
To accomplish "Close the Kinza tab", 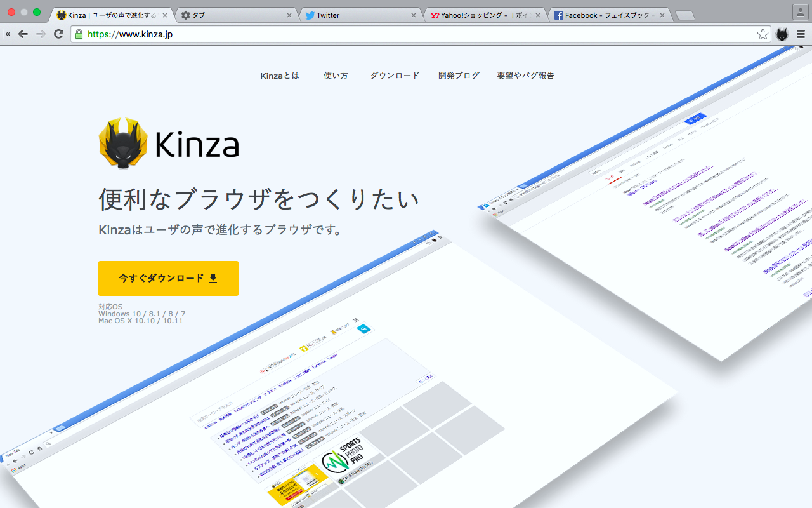I will click(x=165, y=15).
